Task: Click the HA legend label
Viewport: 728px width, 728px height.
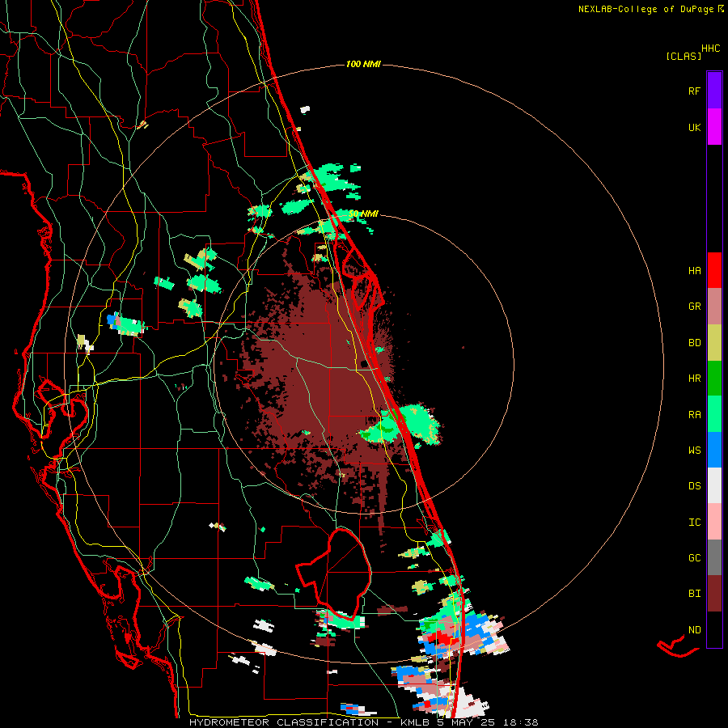Action: tap(694, 270)
